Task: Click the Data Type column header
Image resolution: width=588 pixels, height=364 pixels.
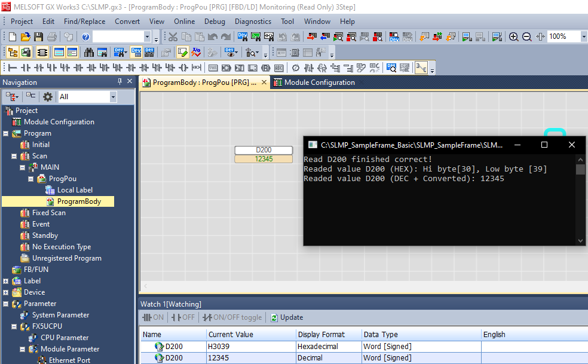Action: [x=421, y=335]
